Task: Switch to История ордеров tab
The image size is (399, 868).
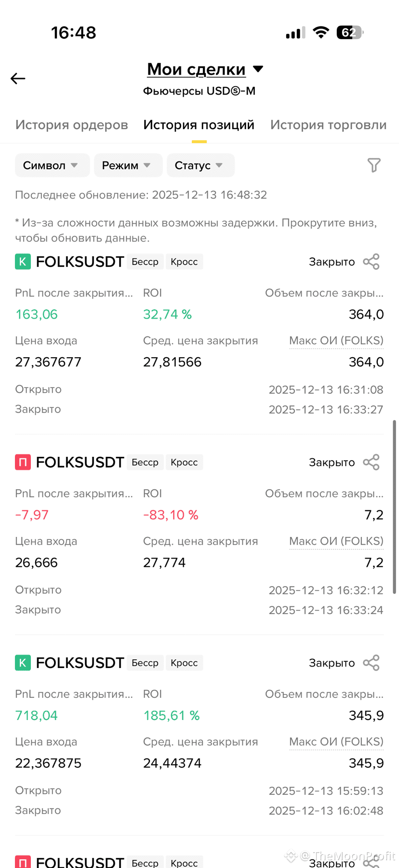Action: pyautogui.click(x=72, y=125)
